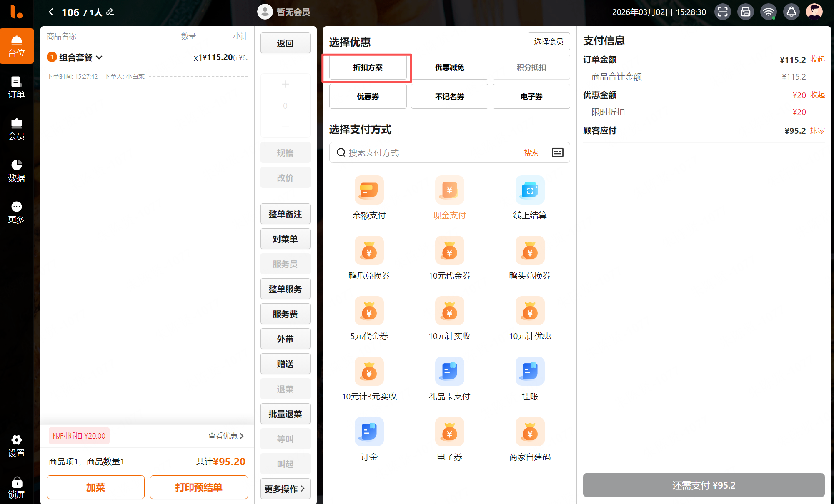Switch to the 订单 sidebar tab
834x504 pixels.
tap(17, 87)
